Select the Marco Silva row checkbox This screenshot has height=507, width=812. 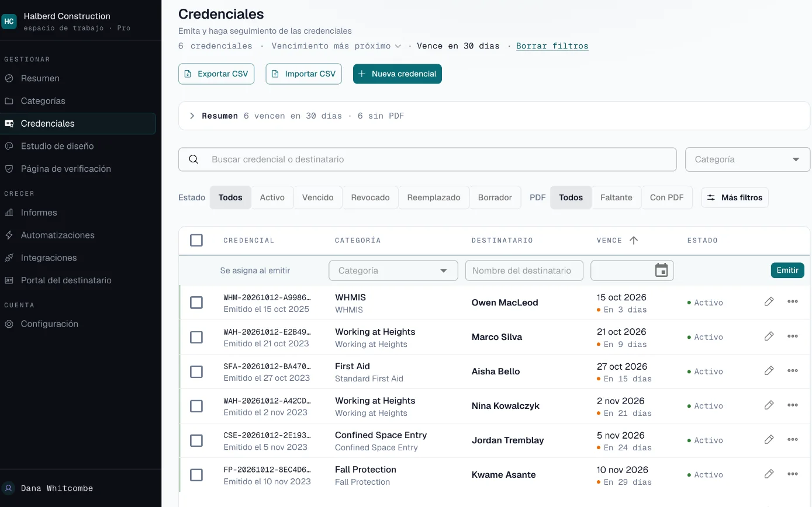click(196, 337)
